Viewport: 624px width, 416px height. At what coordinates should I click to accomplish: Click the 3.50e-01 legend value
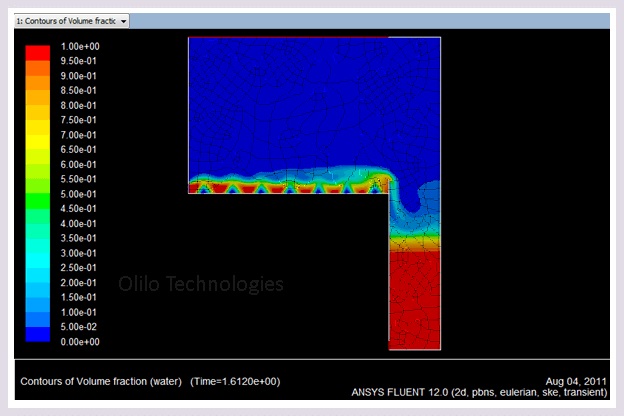(x=78, y=238)
